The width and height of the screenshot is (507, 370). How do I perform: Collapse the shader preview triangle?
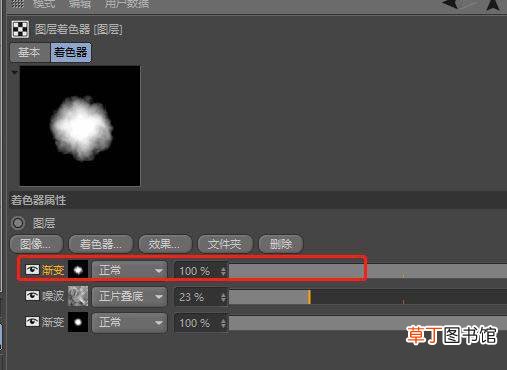click(x=14, y=72)
